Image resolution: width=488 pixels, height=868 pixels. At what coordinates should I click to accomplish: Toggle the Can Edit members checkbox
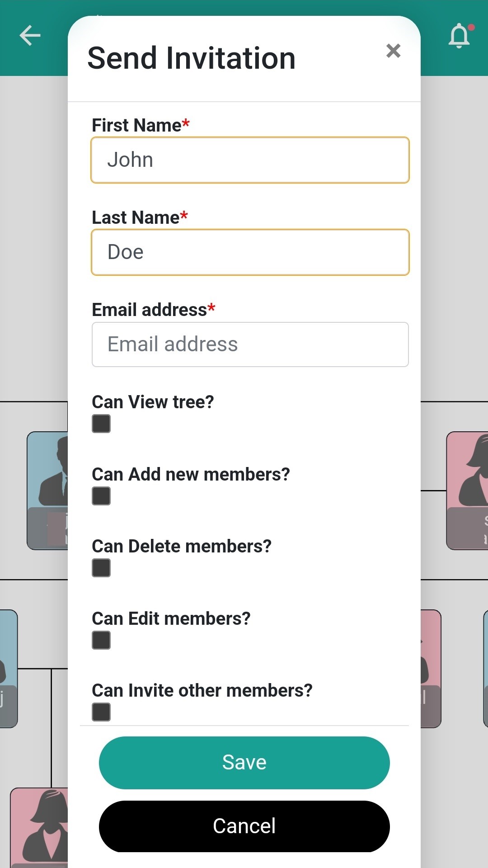pyautogui.click(x=101, y=640)
